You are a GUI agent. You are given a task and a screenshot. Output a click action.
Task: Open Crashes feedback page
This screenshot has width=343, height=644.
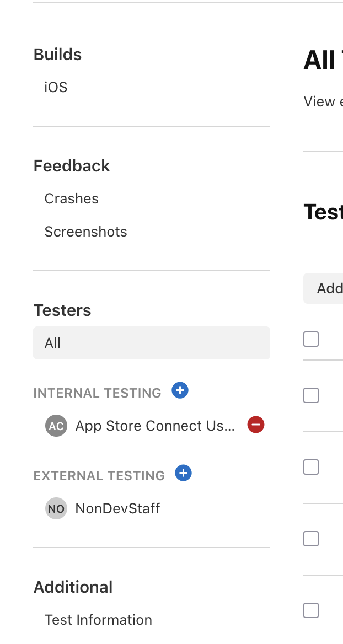[72, 198]
